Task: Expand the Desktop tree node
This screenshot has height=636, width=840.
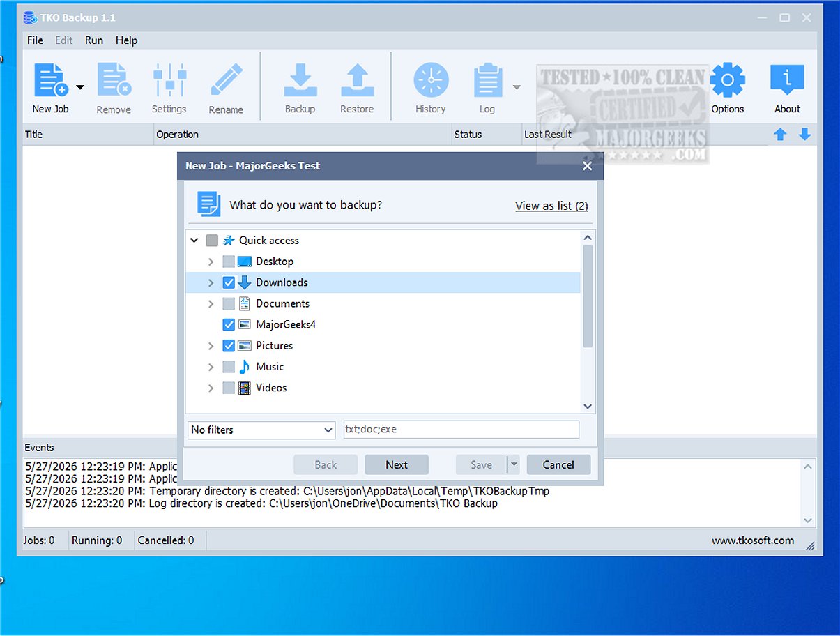Action: click(211, 262)
